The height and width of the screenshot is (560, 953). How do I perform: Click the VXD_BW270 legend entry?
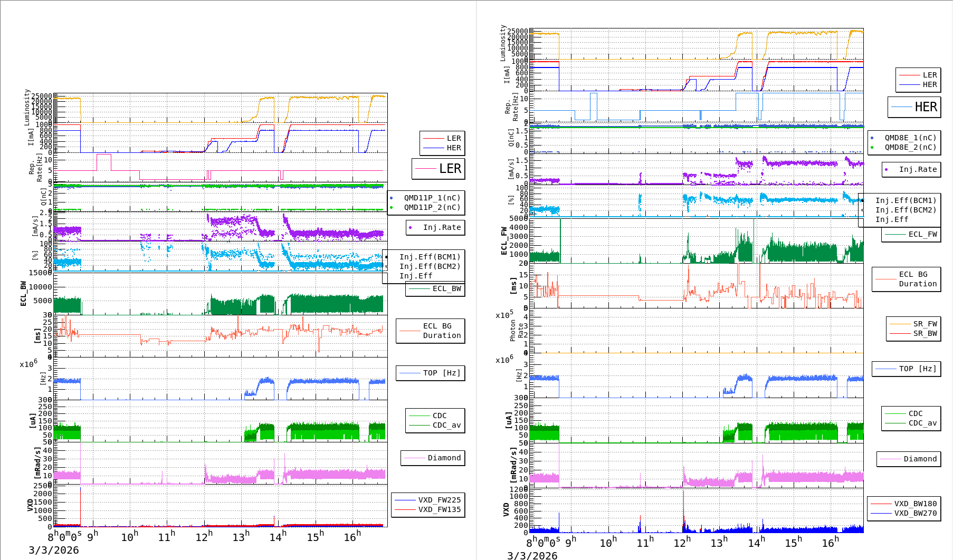pyautogui.click(x=915, y=513)
